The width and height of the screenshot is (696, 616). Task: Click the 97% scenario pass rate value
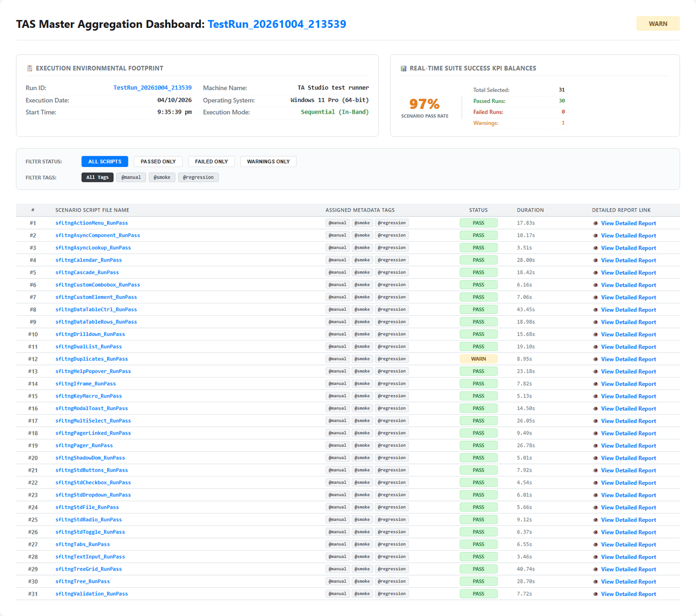[x=424, y=104]
